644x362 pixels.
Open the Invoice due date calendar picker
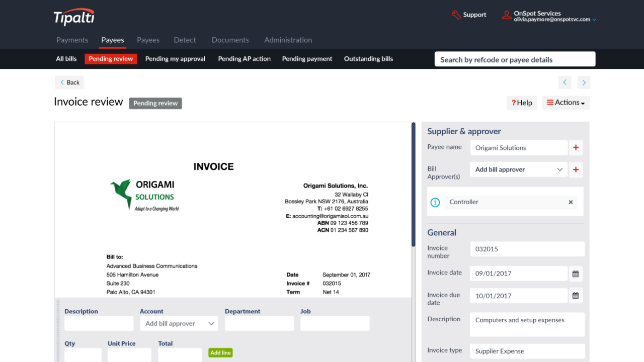(576, 296)
